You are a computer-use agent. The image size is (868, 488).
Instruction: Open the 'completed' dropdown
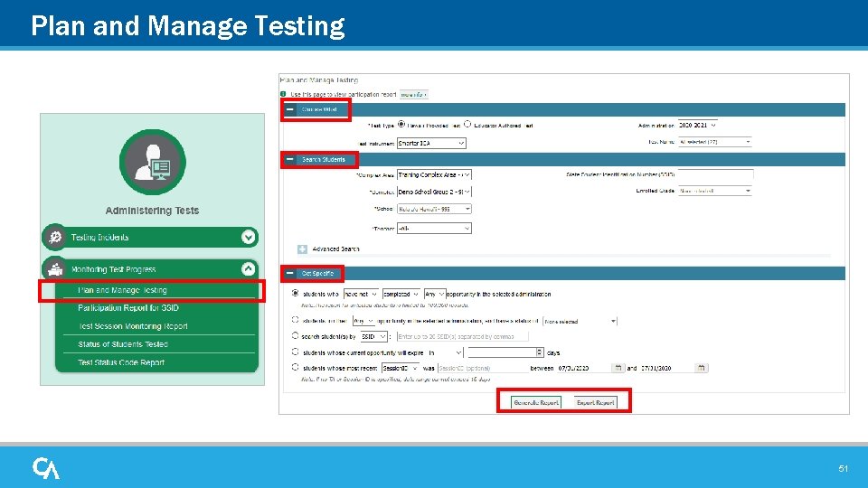401,295
